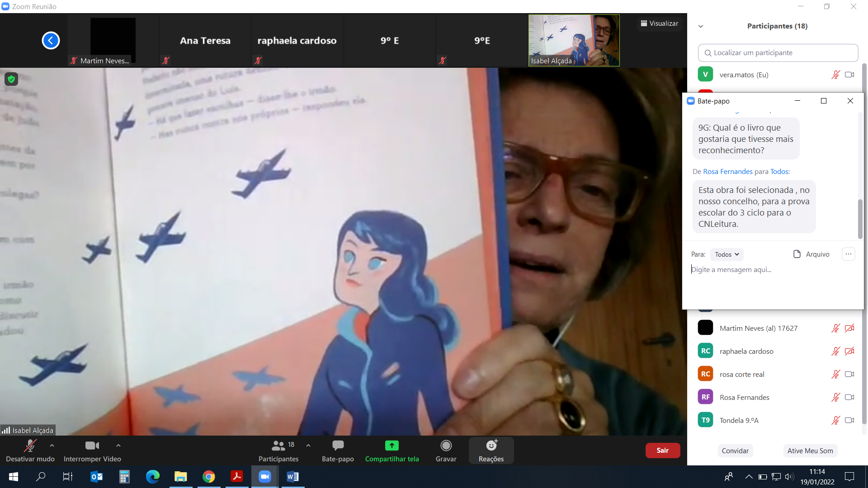Image resolution: width=868 pixels, height=488 pixels.
Task: Toggle the Desativar mudo microphone button
Action: point(30,450)
